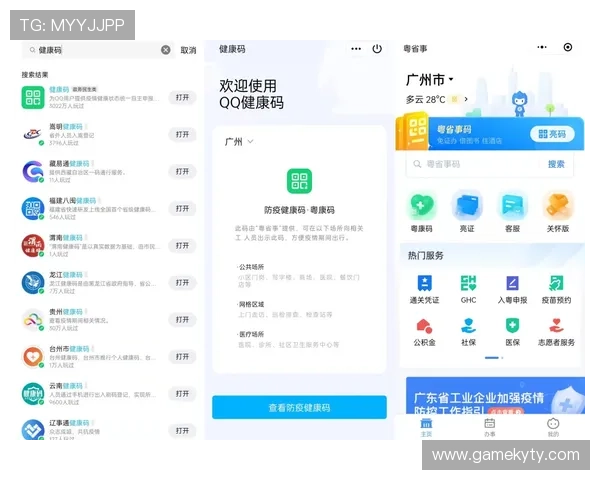
Task: Tap 打开 on the 台州市健康码 row
Action: [182, 357]
